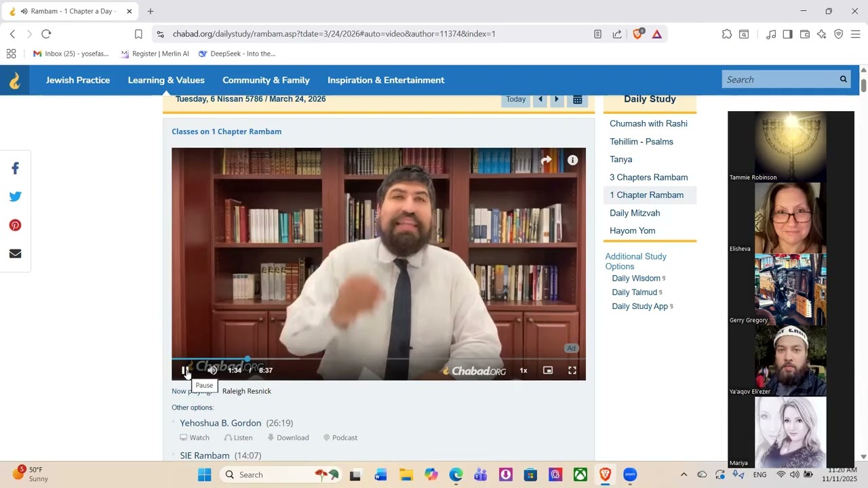Open DeepSeek bookmark
The image size is (868, 488).
coord(237,54)
